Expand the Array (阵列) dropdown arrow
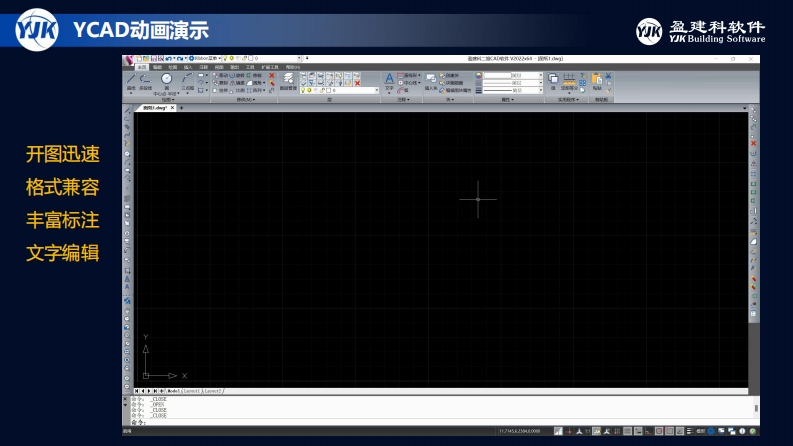The image size is (793, 446). [264, 90]
